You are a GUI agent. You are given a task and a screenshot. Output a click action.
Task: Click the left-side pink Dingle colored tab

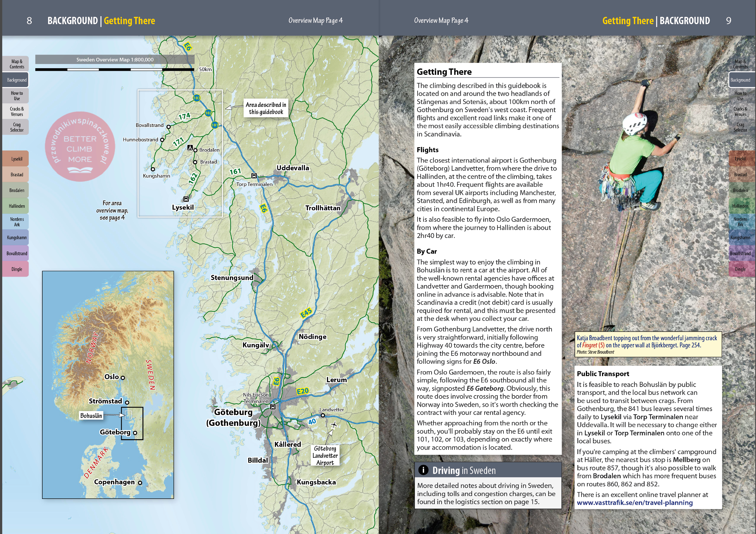point(17,269)
